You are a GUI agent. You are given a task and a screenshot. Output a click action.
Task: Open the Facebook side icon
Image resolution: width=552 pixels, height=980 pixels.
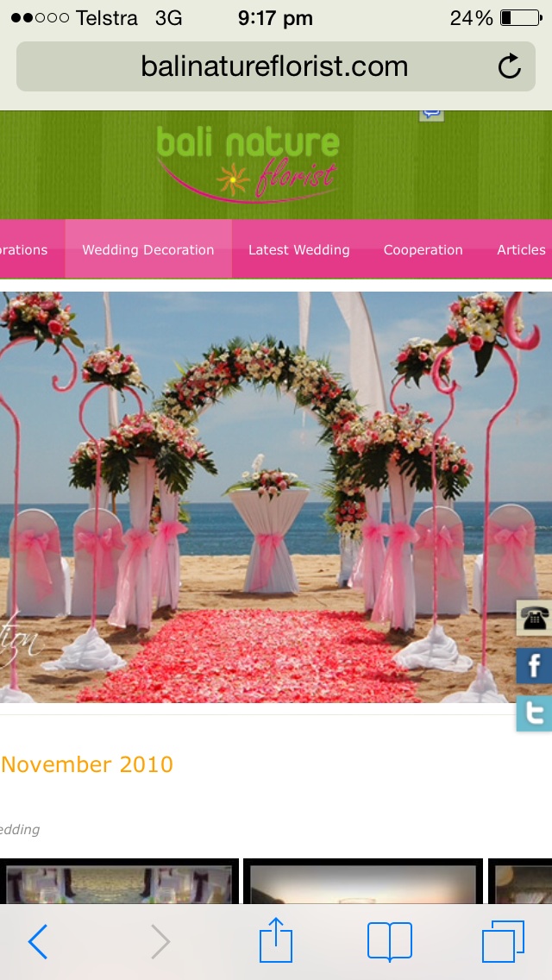(x=534, y=665)
